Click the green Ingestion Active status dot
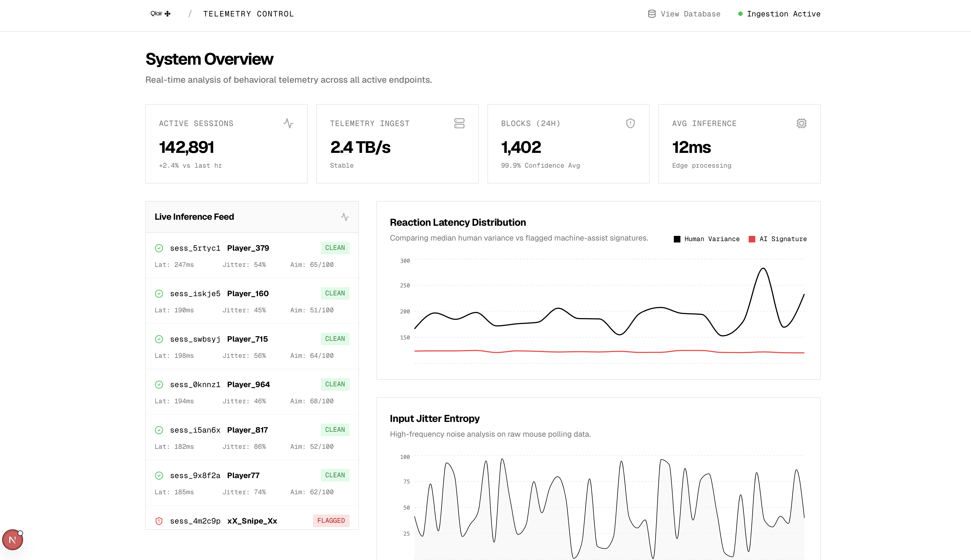971x560 pixels. (x=740, y=14)
